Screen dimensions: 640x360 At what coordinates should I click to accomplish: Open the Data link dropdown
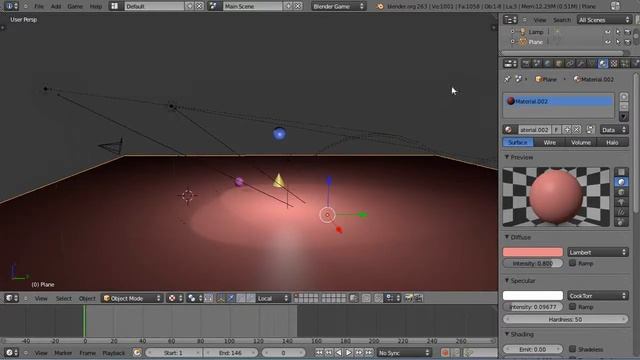point(613,130)
